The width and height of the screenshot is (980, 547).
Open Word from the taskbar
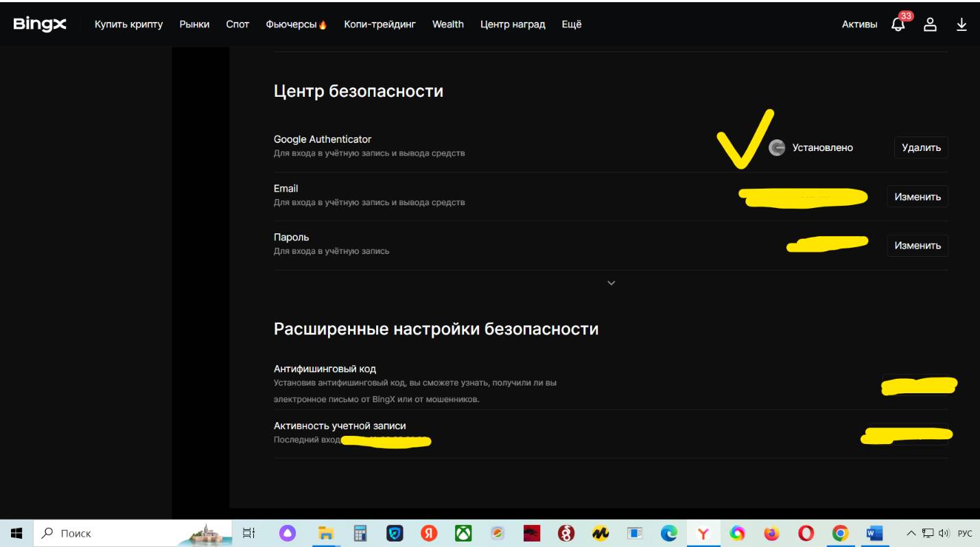click(x=874, y=533)
